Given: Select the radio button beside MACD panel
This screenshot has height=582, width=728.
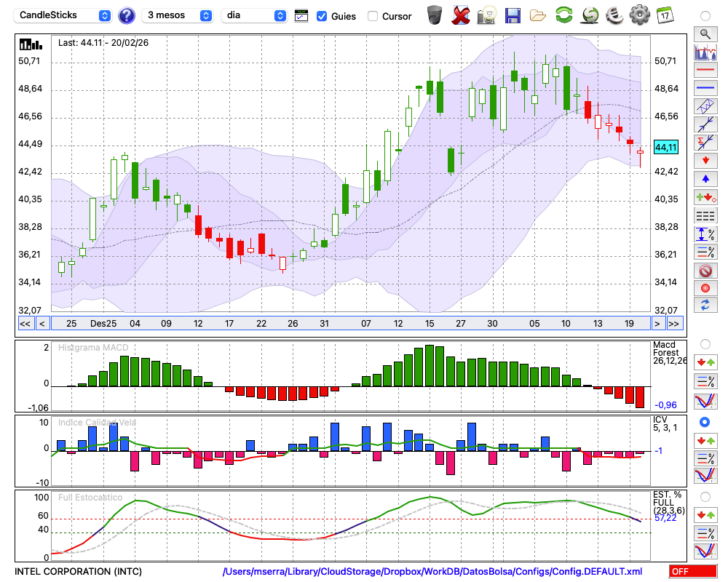Looking at the screenshot, I should coord(705,343).
